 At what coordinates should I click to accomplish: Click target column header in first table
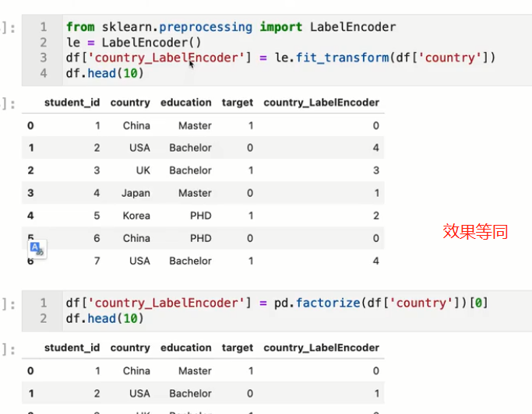pos(238,102)
